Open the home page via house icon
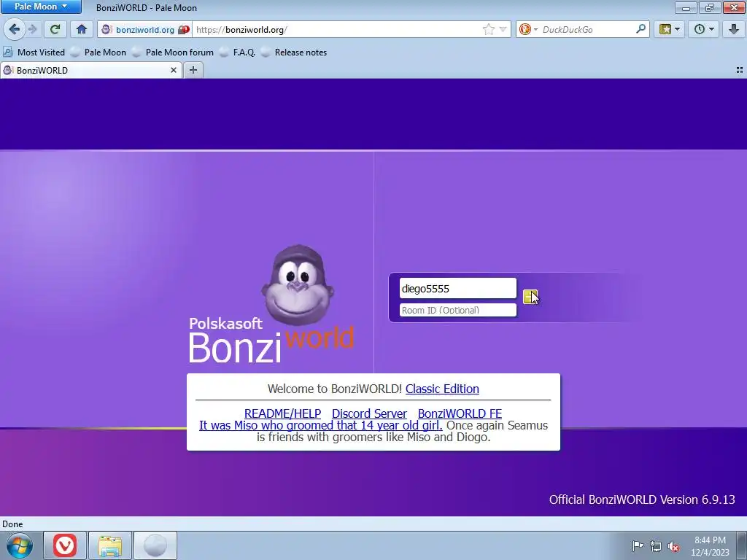 click(82, 29)
